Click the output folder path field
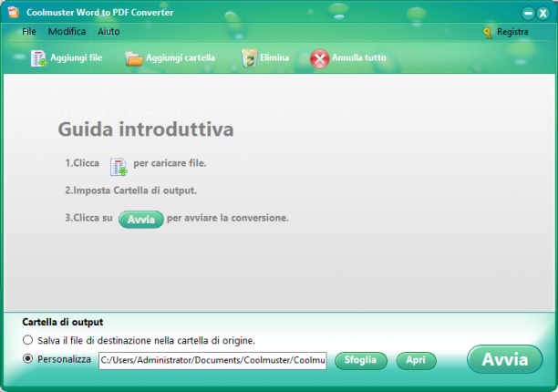This screenshot has width=558, height=392. pos(212,360)
